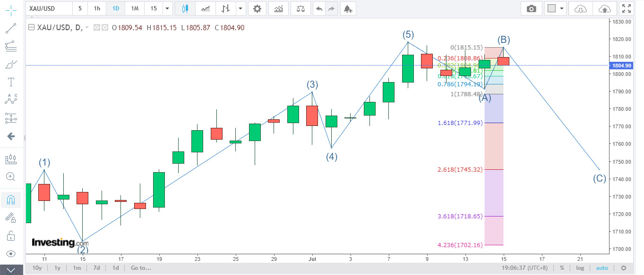This screenshot has height=275, width=644.
Task: Switch to 1M interval
Action: pyautogui.click(x=135, y=8)
